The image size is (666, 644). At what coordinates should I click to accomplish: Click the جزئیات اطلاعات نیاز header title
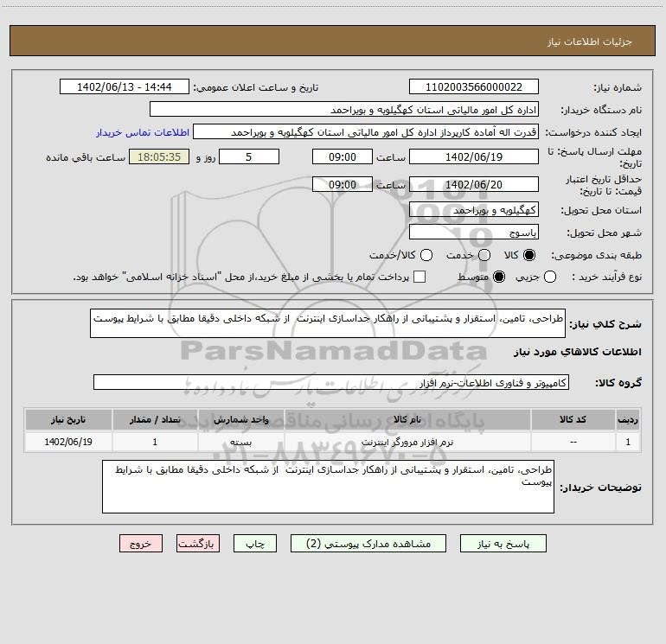[x=590, y=41]
